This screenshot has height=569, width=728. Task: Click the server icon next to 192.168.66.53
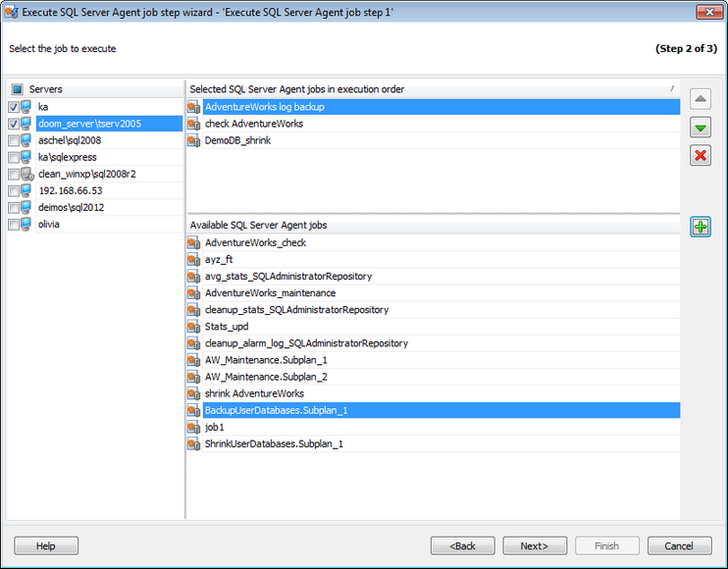26,190
